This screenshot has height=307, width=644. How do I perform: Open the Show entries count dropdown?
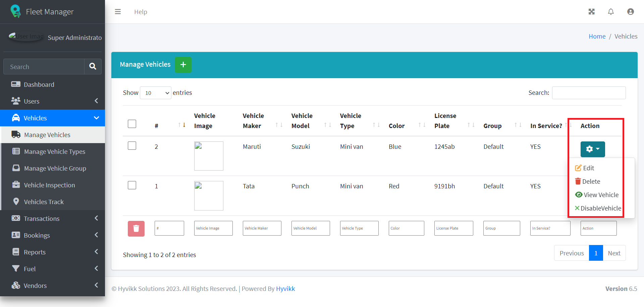156,93
